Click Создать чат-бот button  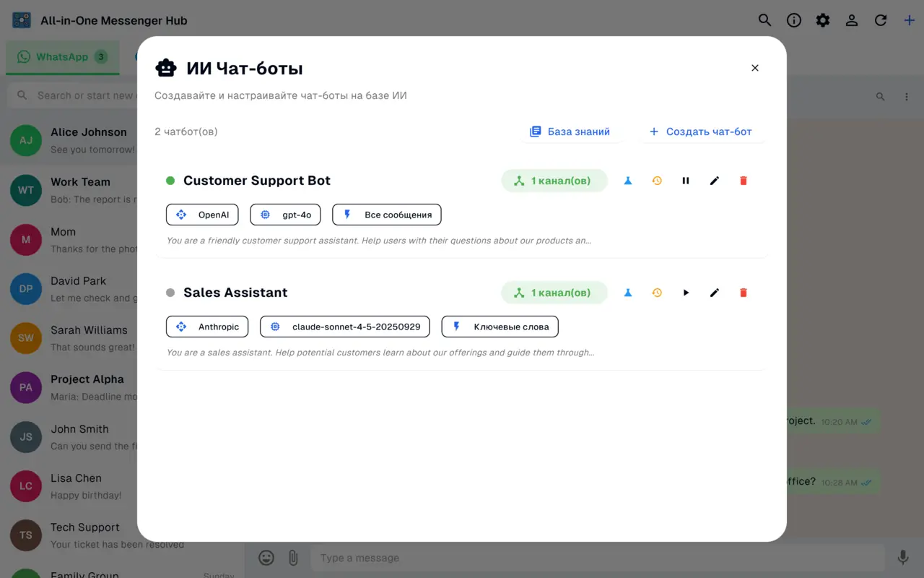coord(700,131)
